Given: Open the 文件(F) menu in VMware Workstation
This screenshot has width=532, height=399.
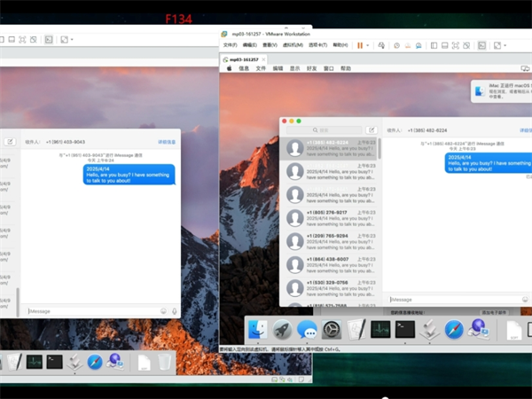Looking at the screenshot, I should tap(230, 44).
